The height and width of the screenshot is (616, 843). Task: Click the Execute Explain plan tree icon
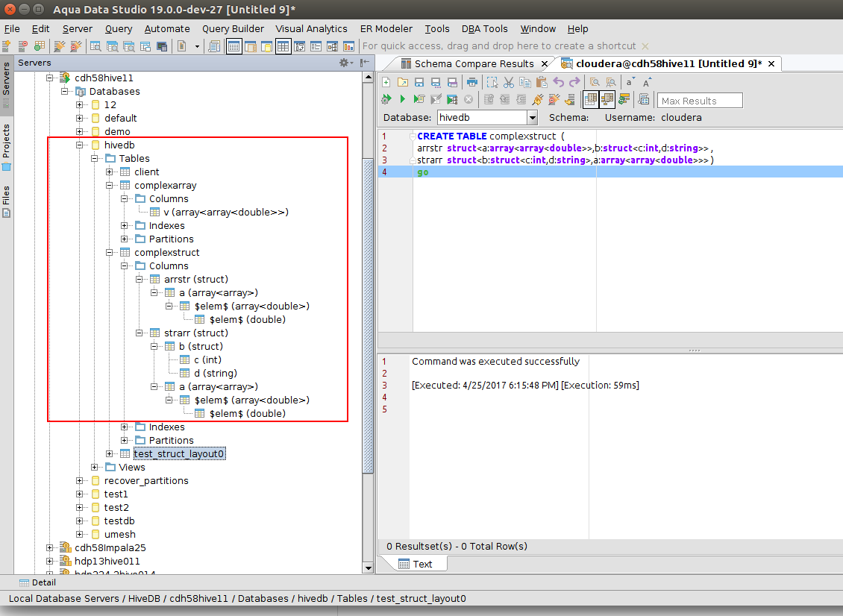tap(452, 99)
